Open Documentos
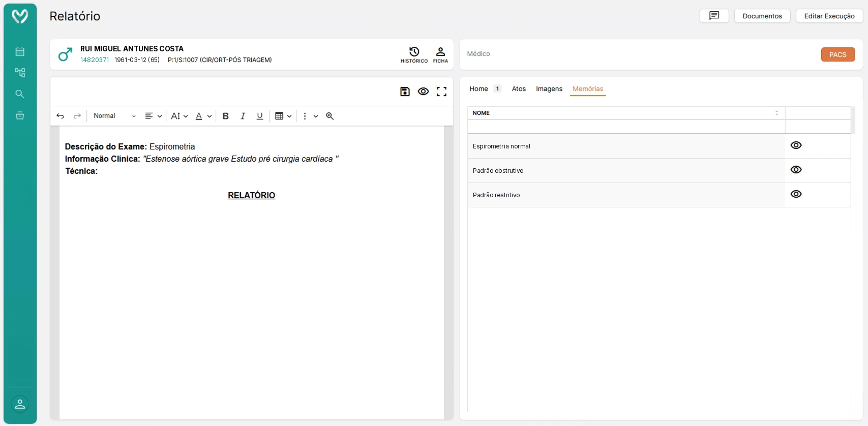 click(762, 16)
